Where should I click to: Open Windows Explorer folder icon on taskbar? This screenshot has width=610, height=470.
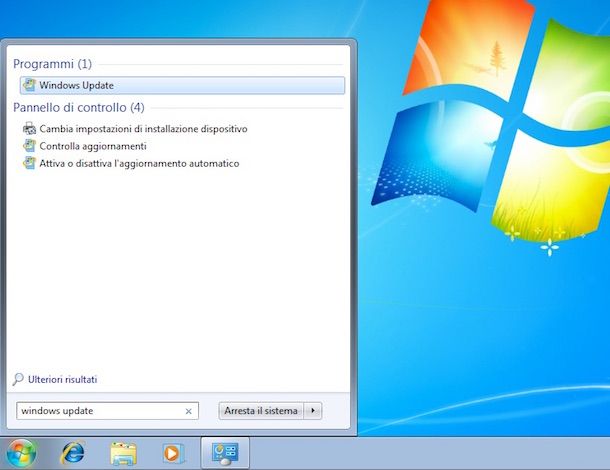tap(123, 454)
